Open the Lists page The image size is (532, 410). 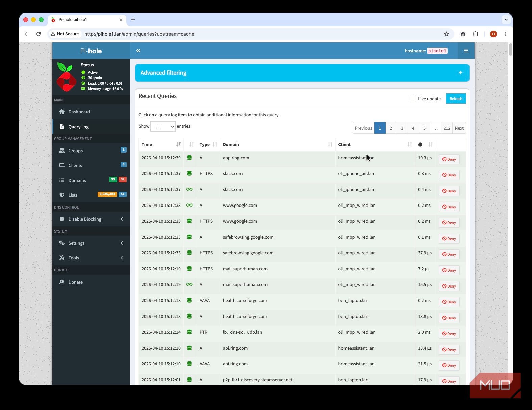[91, 195]
